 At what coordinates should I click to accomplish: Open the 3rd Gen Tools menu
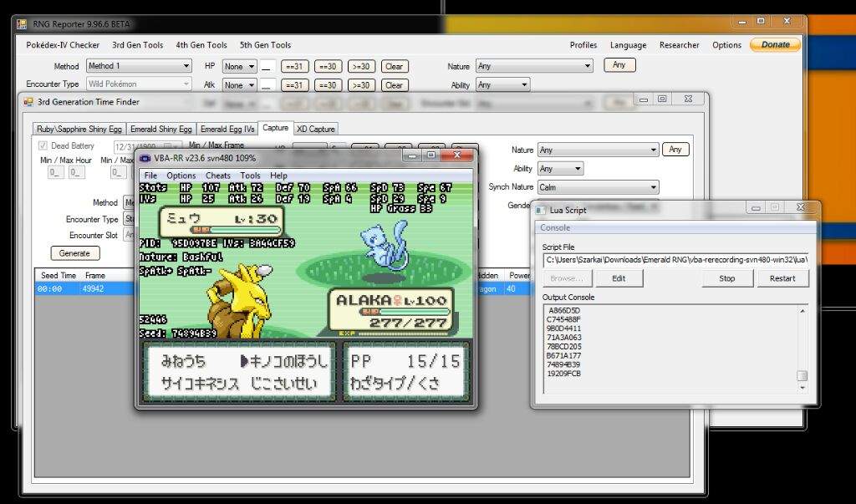coord(138,45)
